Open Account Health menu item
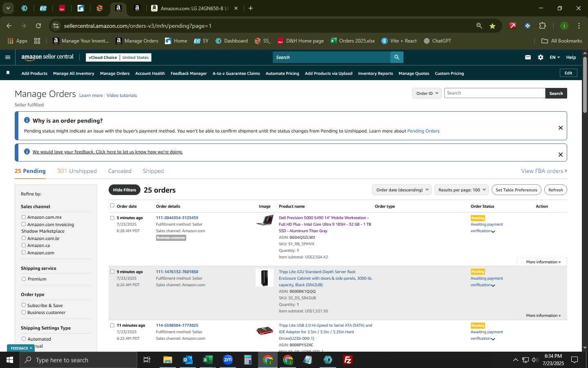The width and height of the screenshot is (588, 368). click(150, 74)
